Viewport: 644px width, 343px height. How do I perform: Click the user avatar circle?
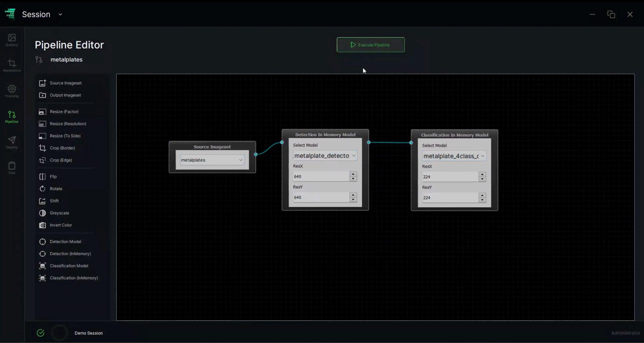coord(60,333)
